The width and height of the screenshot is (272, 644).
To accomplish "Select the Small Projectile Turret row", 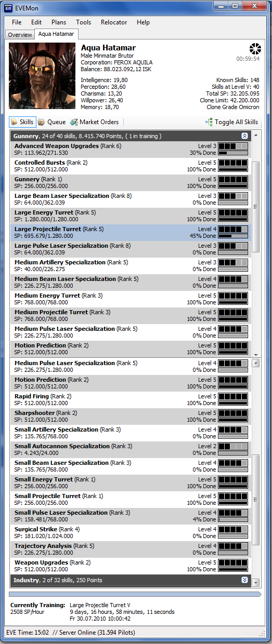I will 131,500.
